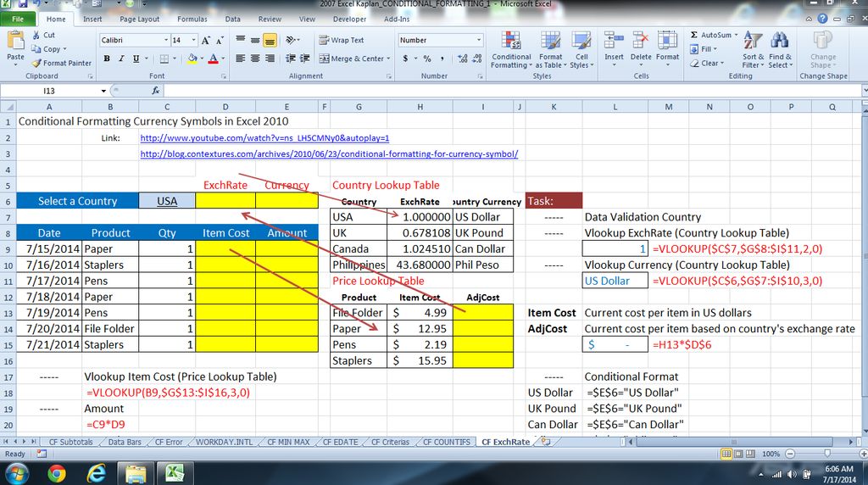Click the Name Box showing I13
868x485 pixels.
click(50, 90)
